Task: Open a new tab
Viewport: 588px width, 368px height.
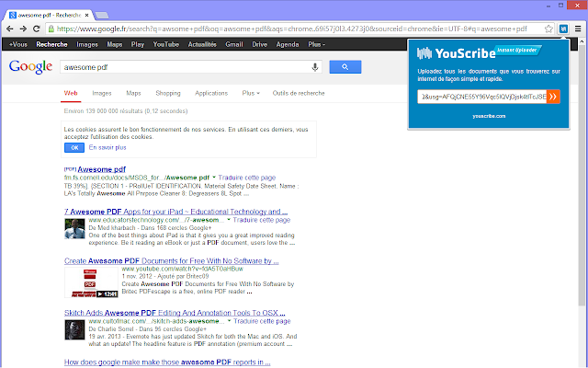Action: point(102,16)
